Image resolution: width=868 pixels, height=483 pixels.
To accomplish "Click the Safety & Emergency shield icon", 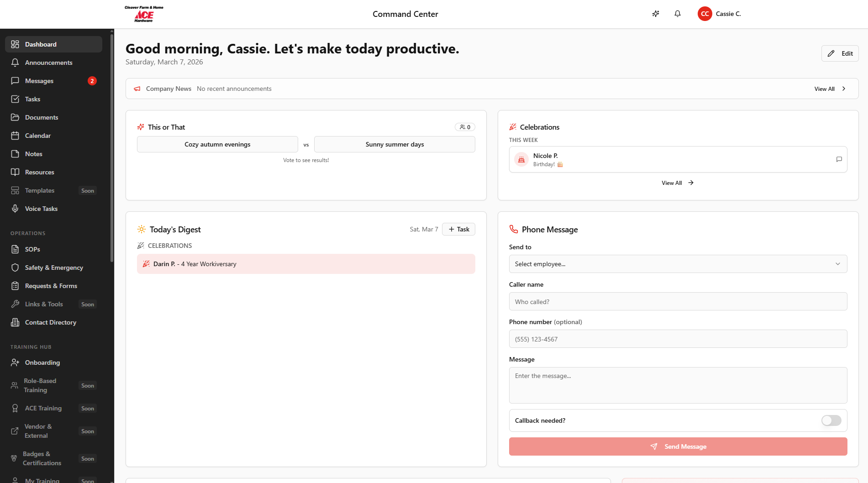I will (x=15, y=268).
